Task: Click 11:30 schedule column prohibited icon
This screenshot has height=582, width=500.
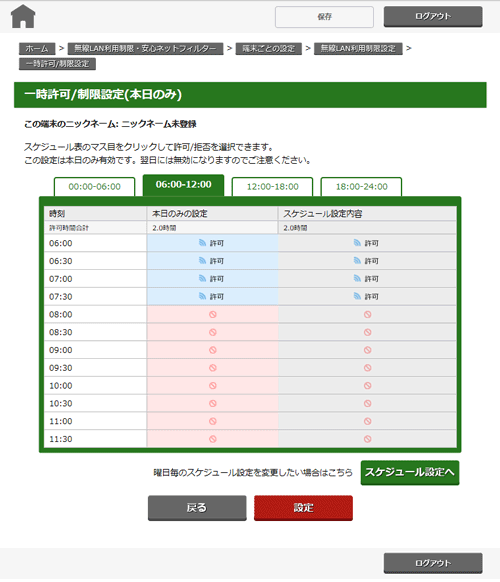Action: [367, 439]
